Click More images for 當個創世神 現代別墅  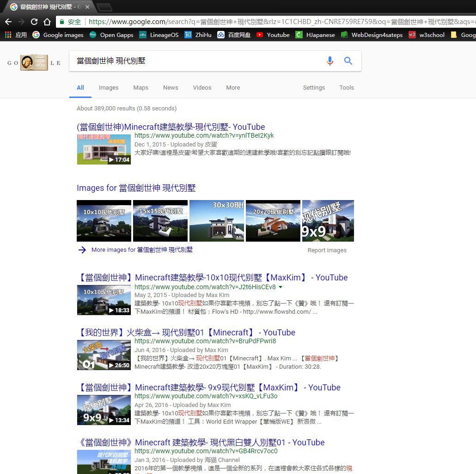click(x=141, y=250)
